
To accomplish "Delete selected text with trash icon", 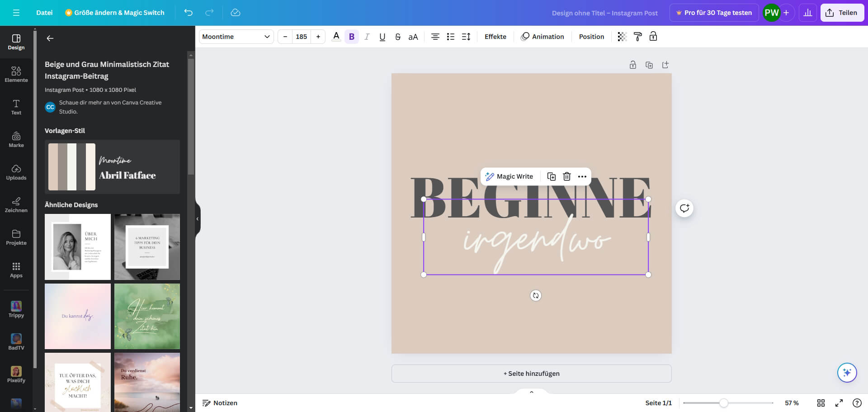I will pyautogui.click(x=566, y=176).
